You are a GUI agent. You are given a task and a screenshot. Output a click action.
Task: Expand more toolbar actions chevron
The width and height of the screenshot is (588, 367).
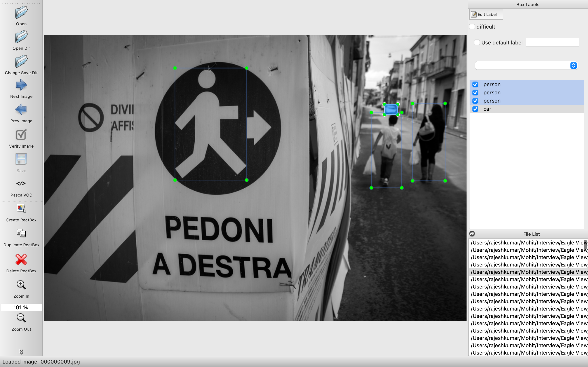21,352
